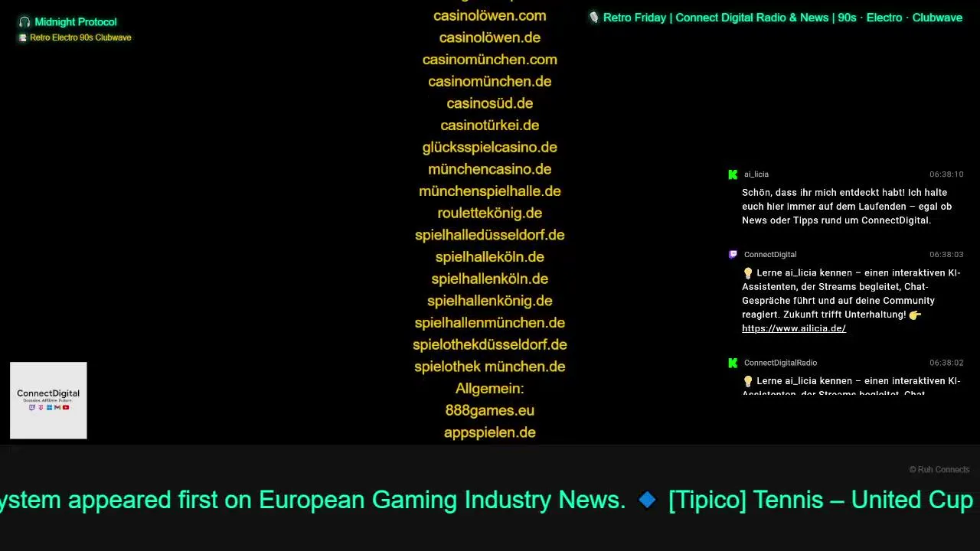Click spielhallenköln.de in the domain list
Viewport: 980px width, 551px height.
click(490, 279)
